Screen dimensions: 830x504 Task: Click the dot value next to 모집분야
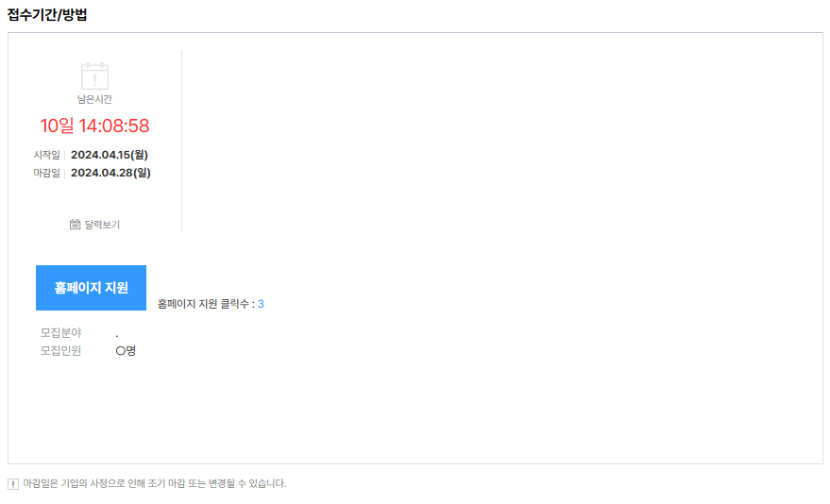pos(117,335)
